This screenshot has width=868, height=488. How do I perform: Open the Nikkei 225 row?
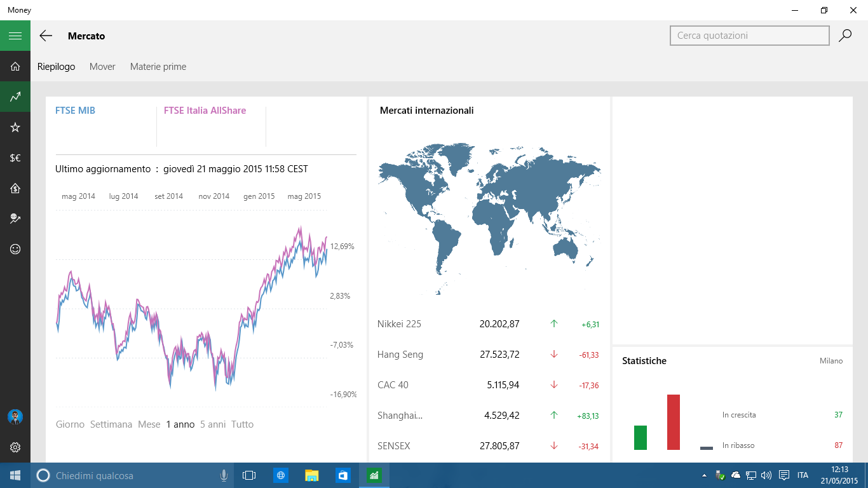[489, 324]
